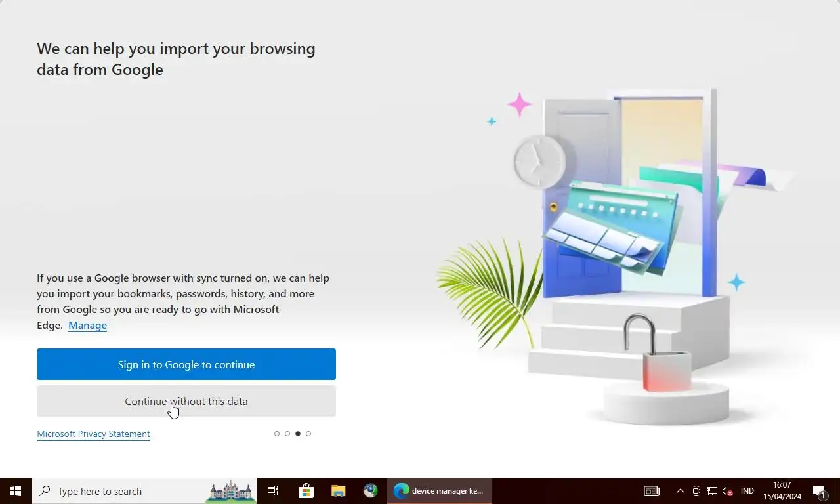The height and width of the screenshot is (504, 840).
Task: Launch Microsoft Store from the taskbar
Action: click(306, 491)
